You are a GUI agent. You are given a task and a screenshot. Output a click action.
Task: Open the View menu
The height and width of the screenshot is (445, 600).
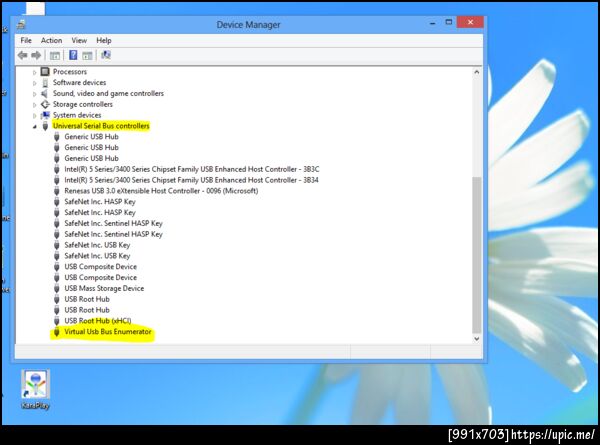point(79,41)
